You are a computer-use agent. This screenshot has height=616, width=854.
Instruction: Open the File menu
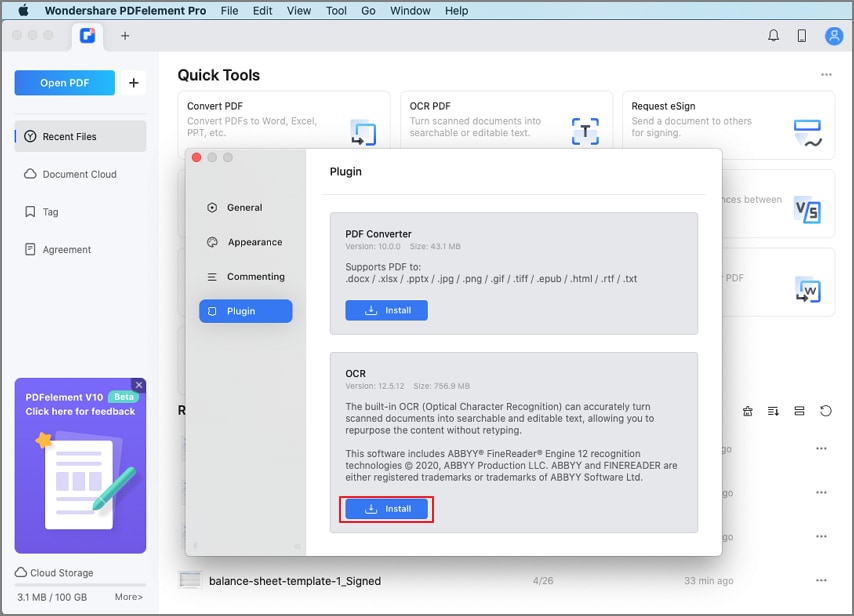click(229, 10)
